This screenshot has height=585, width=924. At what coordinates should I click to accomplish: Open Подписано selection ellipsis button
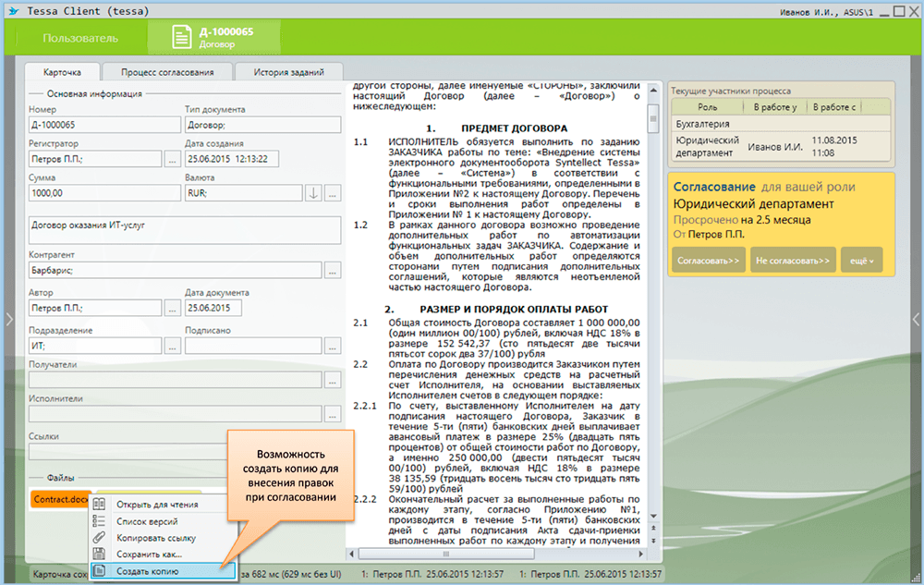[x=333, y=346]
